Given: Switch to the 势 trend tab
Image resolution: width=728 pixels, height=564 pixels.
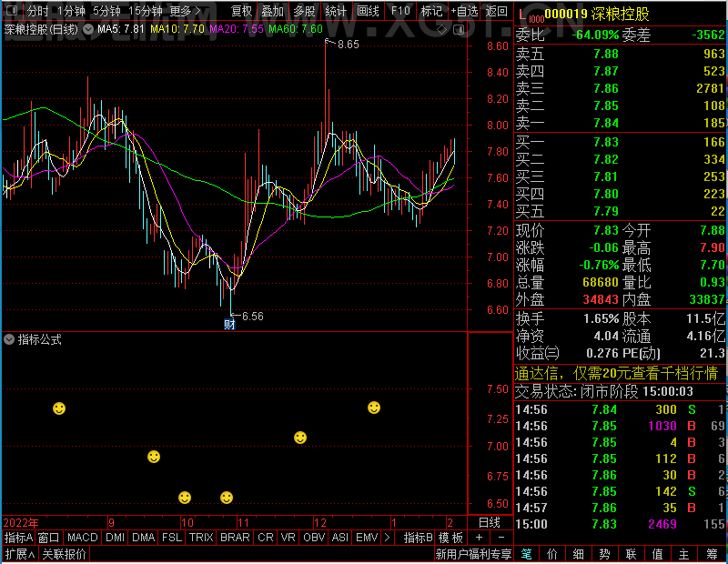Looking at the screenshot, I should click(604, 554).
